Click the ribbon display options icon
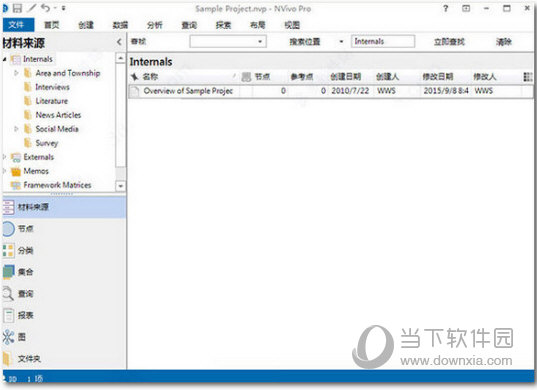Image resolution: width=537 pixels, height=390 pixels. click(466, 8)
